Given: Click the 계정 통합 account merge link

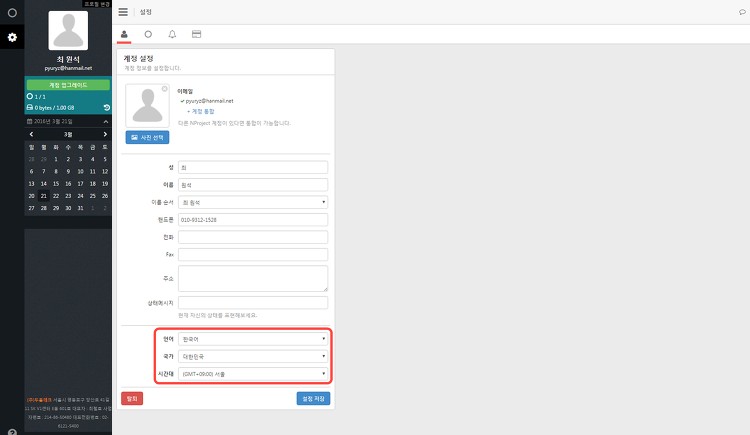Looking at the screenshot, I should coord(201,111).
